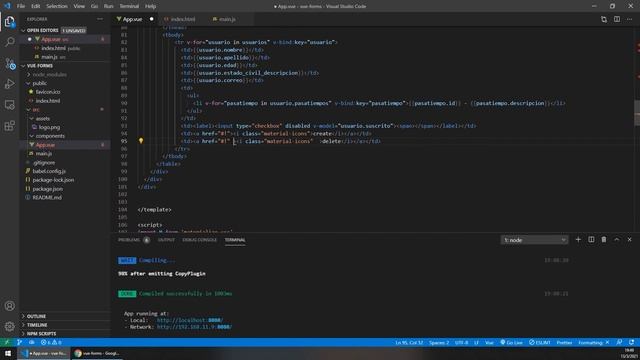
Task: Open the Search view in activity bar
Action: coord(9,42)
